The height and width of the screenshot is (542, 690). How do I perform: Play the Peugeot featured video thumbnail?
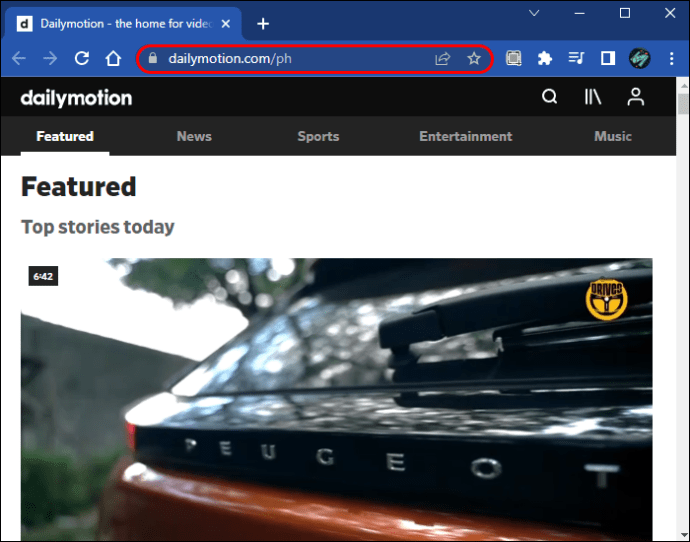(x=337, y=399)
